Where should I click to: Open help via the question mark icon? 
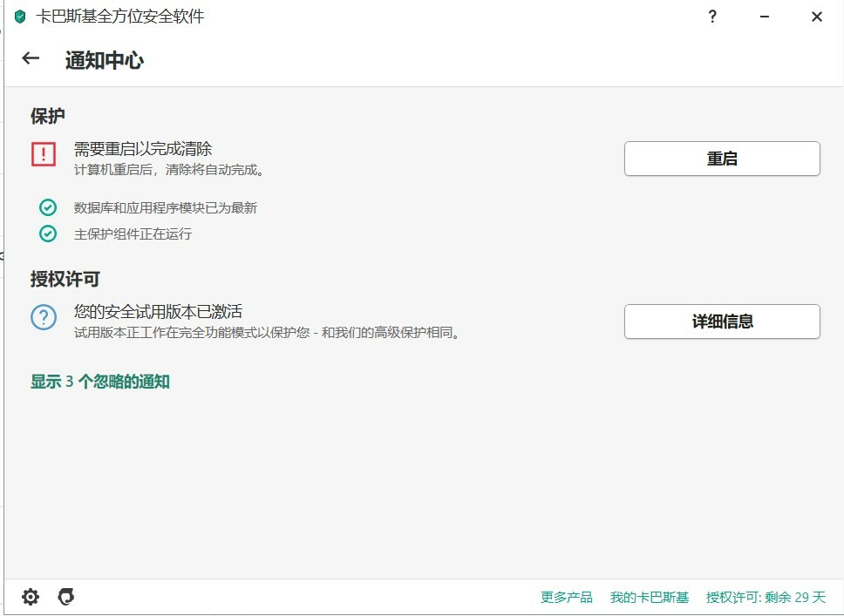point(712,17)
